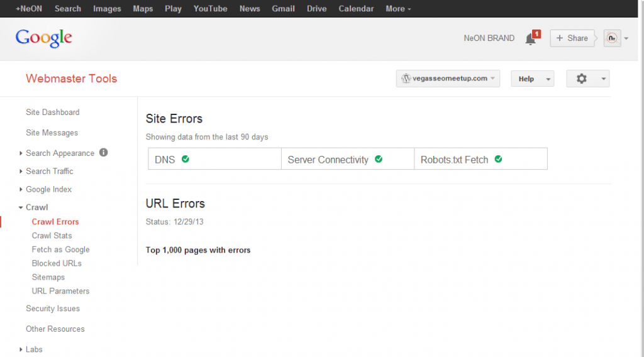This screenshot has height=357, width=644.
Task: Open YouTube in the top bar
Action: pyautogui.click(x=210, y=9)
